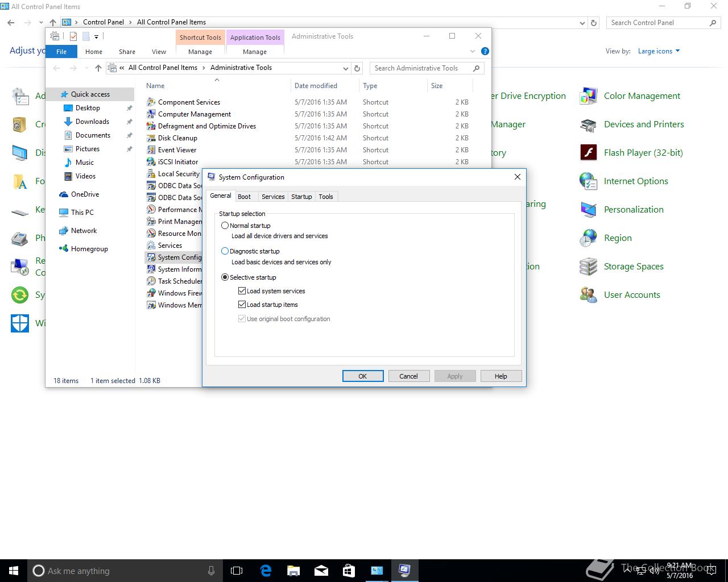728x582 pixels.
Task: Open Home ribbon tab
Action: click(94, 52)
